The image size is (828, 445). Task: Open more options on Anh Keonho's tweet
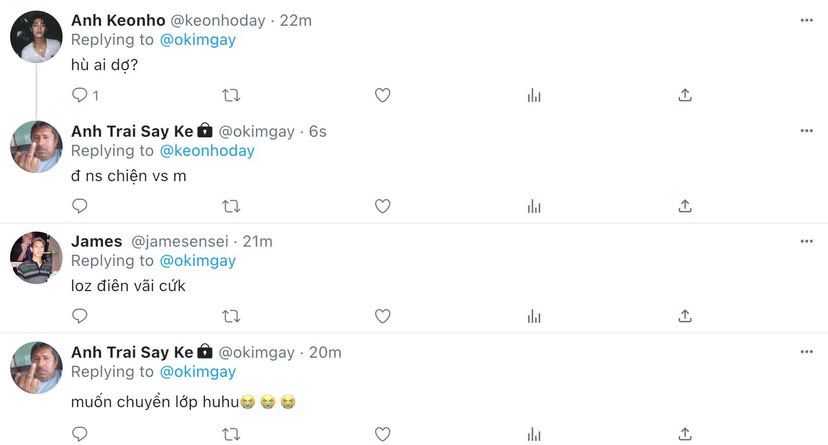coord(806,20)
